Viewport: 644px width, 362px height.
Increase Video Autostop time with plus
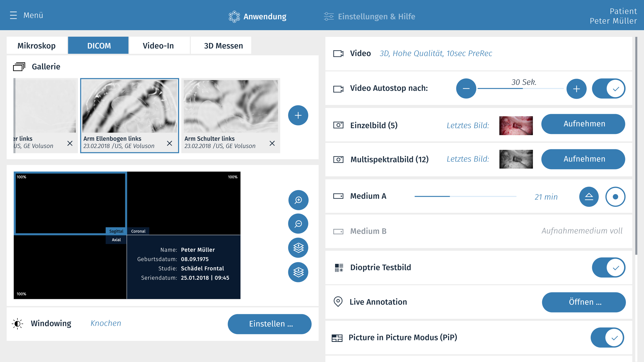[x=576, y=89]
